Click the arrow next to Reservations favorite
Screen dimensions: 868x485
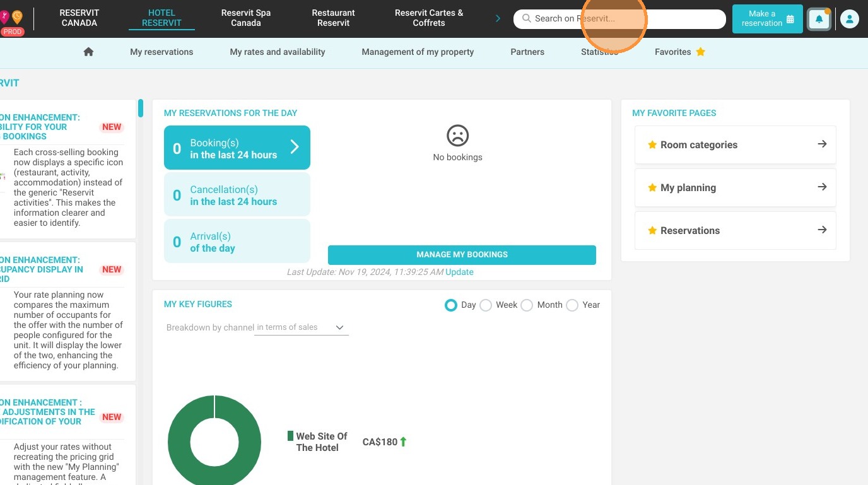click(822, 230)
